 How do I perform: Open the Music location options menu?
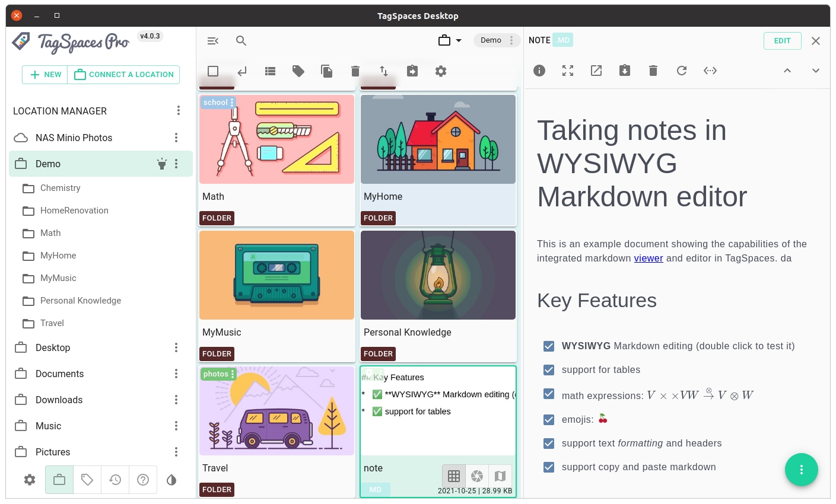coord(176,426)
